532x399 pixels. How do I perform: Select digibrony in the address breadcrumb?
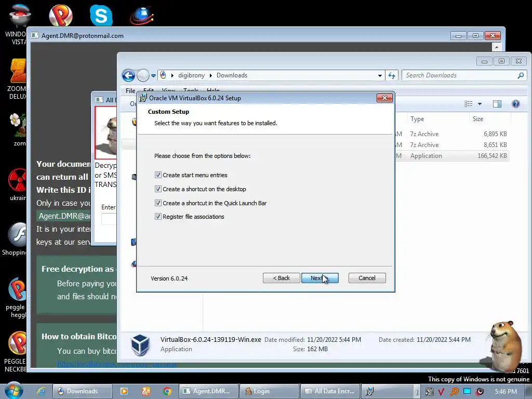pyautogui.click(x=191, y=75)
